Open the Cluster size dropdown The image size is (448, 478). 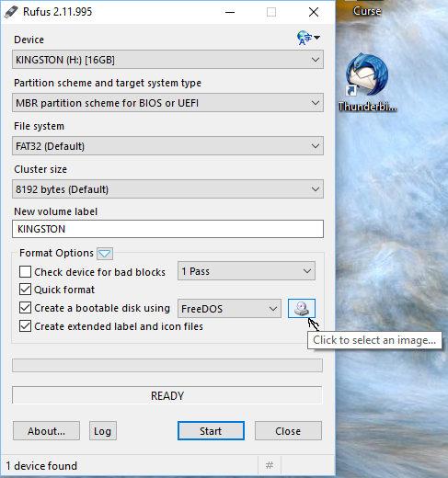167,189
